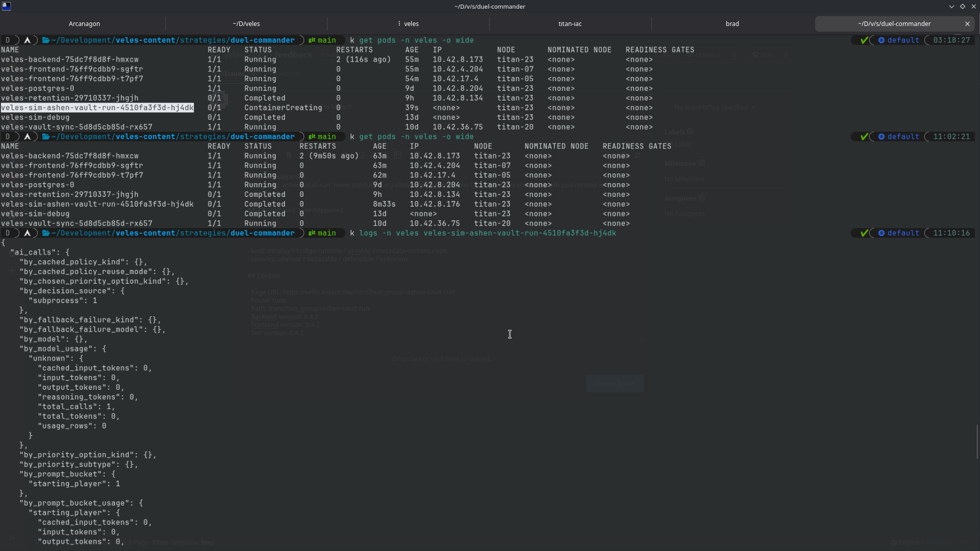Screen dimensions: 980x551
Task: Click the "by_priority_subtype" line
Action: point(79,465)
